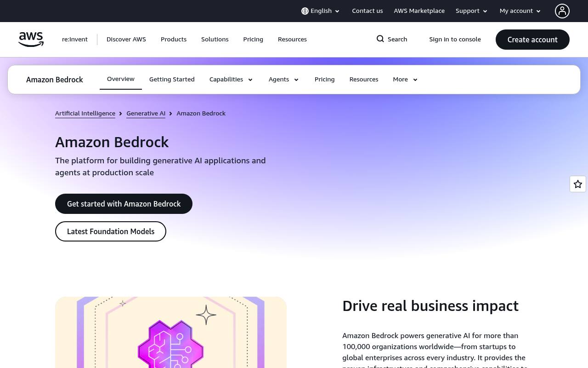Go to re:Invent page
The image size is (588, 368).
pyautogui.click(x=75, y=40)
